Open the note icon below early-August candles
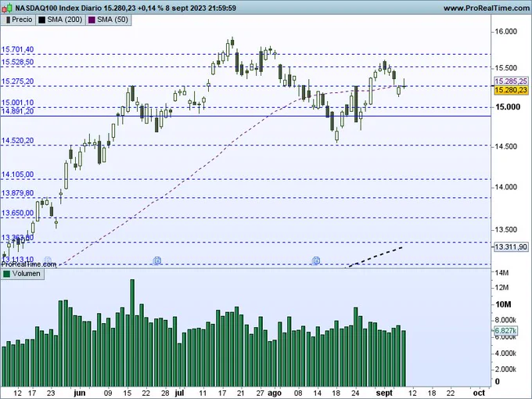This screenshot has width=532, height=399. [316, 261]
